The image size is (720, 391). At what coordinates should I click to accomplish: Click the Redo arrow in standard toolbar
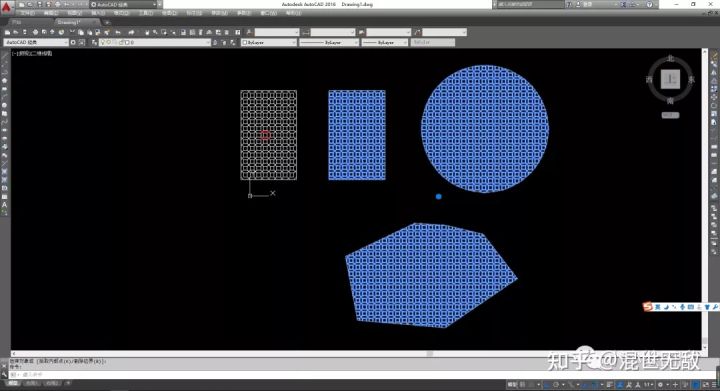[x=131, y=32]
